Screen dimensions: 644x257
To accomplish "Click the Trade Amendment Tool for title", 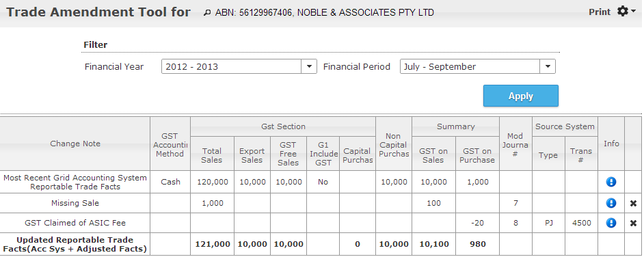I will (x=98, y=12).
